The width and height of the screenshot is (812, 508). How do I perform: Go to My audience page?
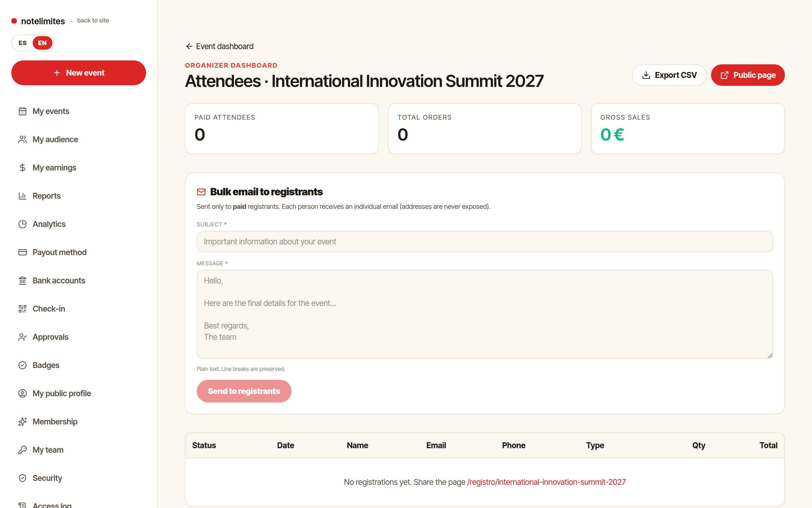click(78, 139)
